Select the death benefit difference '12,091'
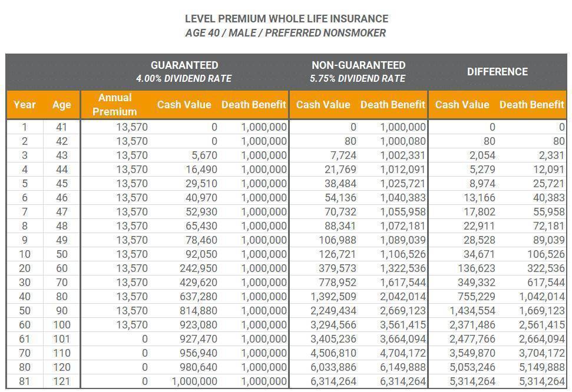 pyautogui.click(x=548, y=170)
